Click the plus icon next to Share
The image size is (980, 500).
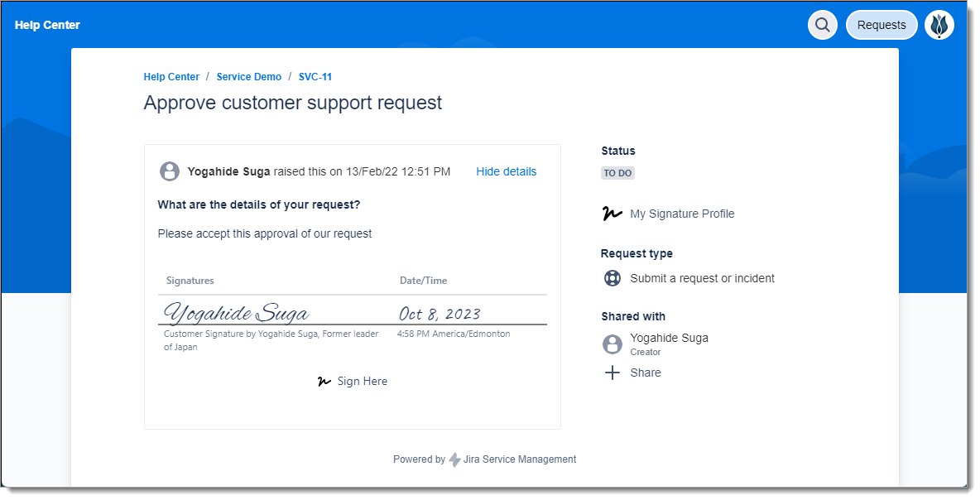tap(612, 373)
